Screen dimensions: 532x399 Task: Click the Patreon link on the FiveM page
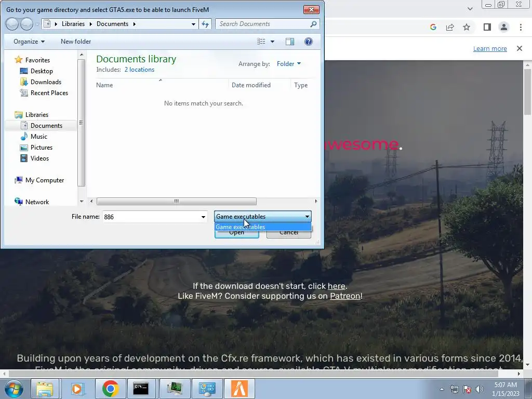click(x=345, y=296)
